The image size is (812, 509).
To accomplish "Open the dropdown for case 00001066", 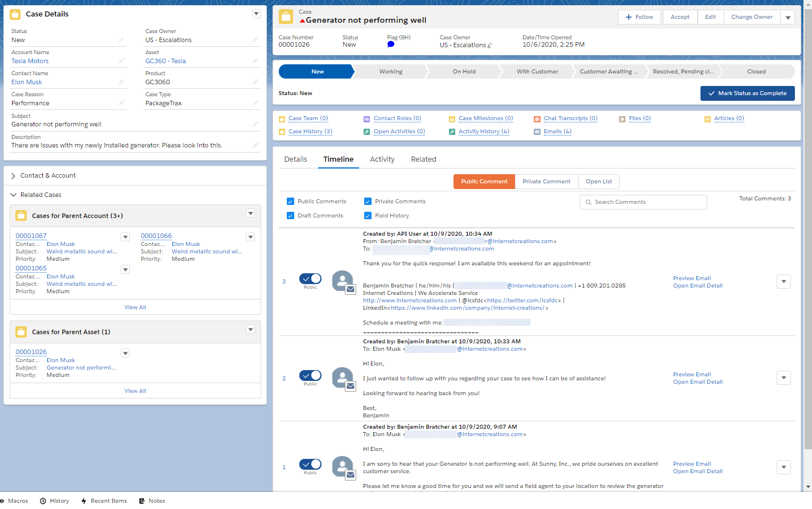I will point(250,237).
